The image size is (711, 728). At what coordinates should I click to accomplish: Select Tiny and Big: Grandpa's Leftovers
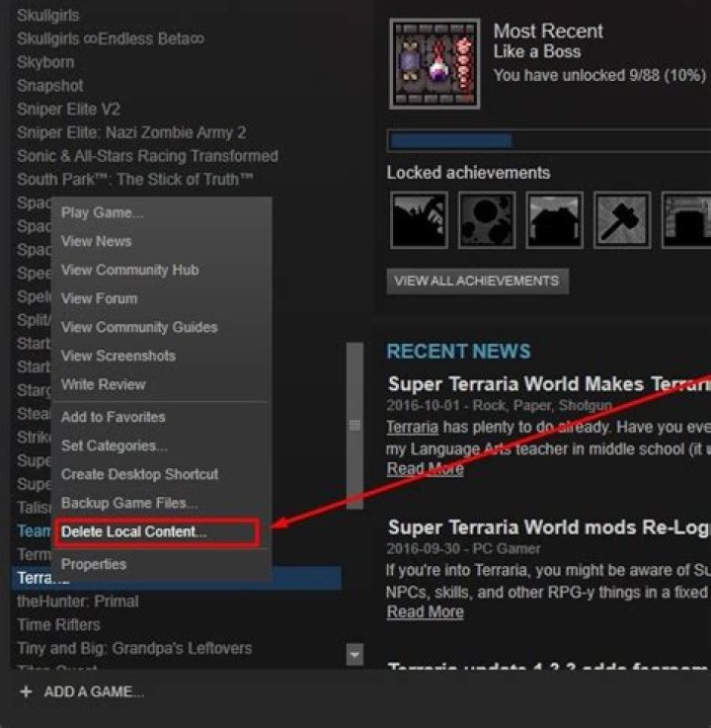pos(134,648)
